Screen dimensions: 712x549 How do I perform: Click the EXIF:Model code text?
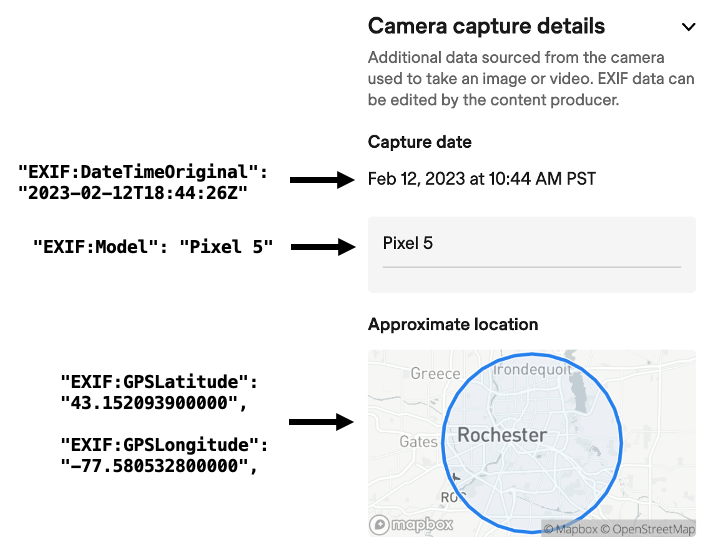pos(153,246)
